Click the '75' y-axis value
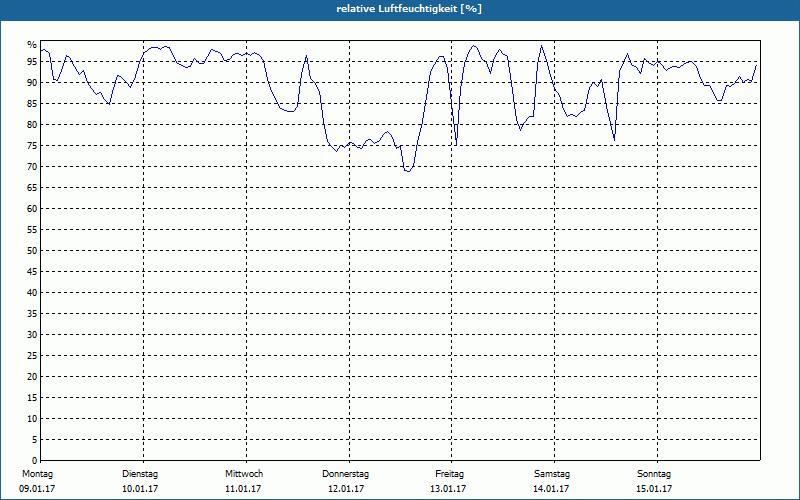 pyautogui.click(x=32, y=145)
